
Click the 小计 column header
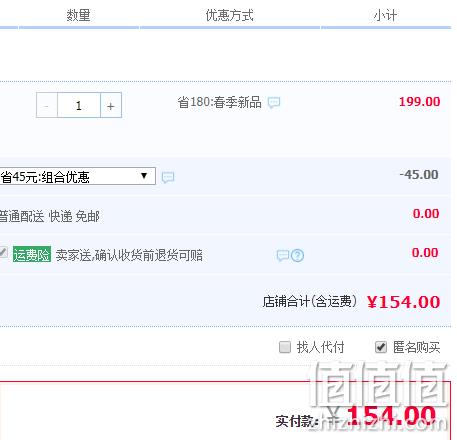coord(385,15)
